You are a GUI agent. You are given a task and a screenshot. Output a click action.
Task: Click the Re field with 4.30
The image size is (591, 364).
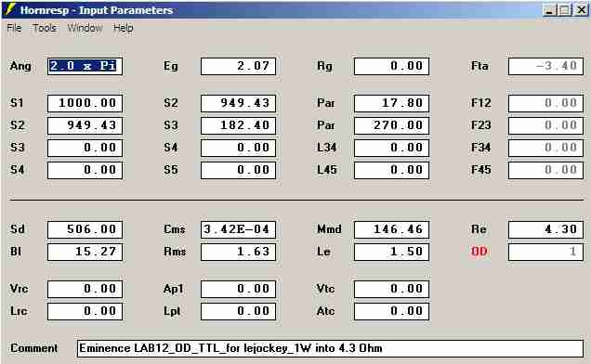tap(545, 229)
